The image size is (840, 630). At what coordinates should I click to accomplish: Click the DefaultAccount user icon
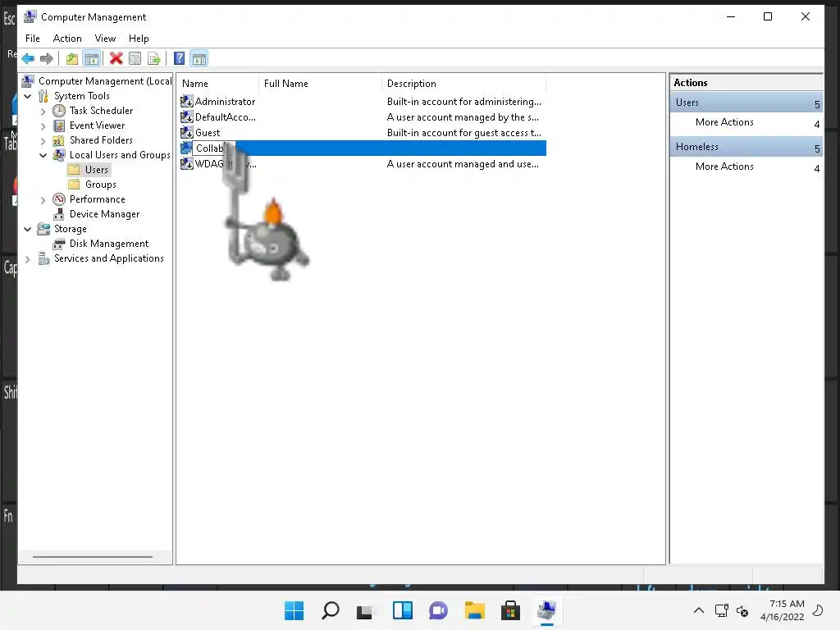186,116
